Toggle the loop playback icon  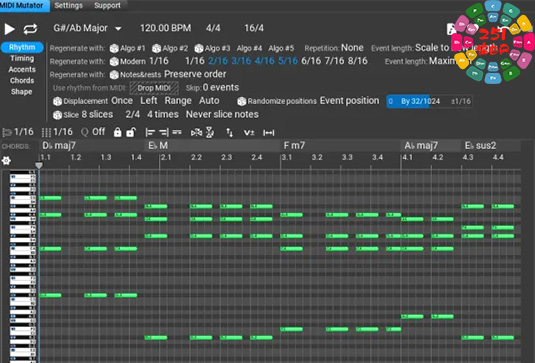(x=30, y=29)
